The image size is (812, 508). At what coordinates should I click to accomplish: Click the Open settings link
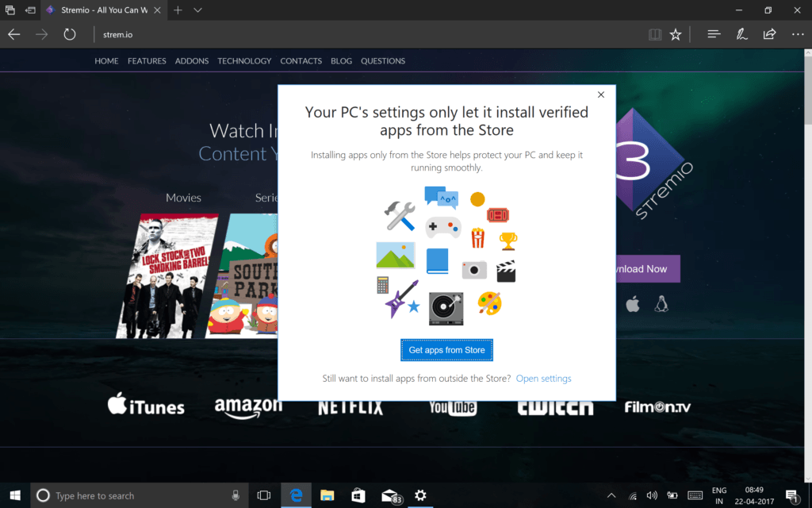pos(543,379)
